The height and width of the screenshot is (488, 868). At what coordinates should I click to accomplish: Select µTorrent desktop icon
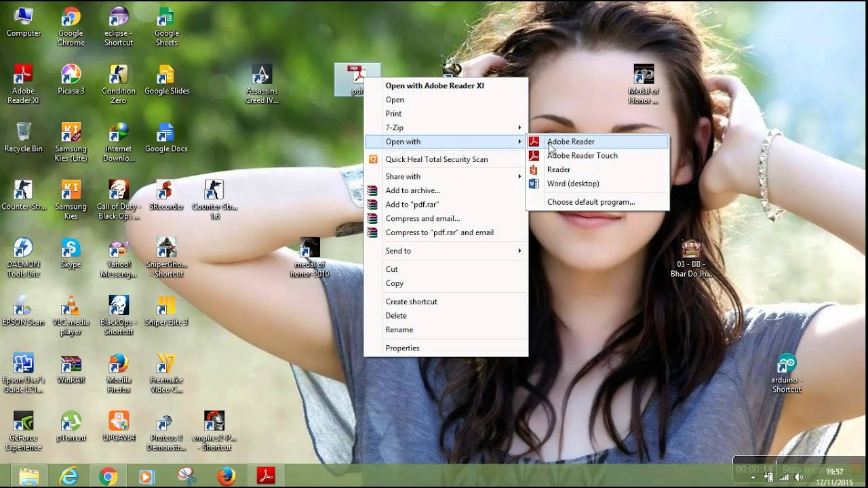point(71,426)
